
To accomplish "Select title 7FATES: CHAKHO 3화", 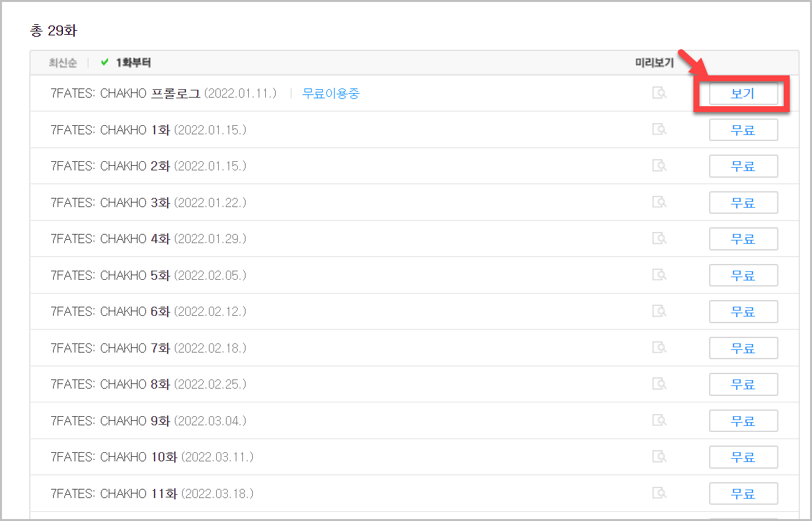I will tap(110, 203).
